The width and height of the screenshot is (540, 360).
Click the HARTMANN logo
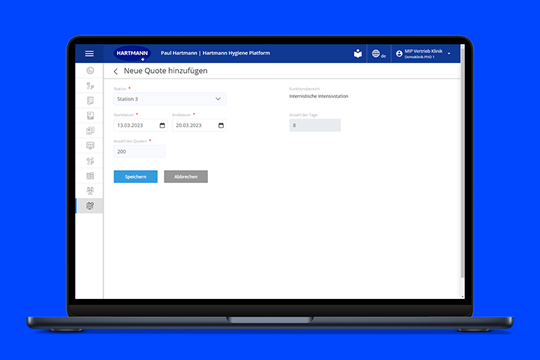point(132,53)
